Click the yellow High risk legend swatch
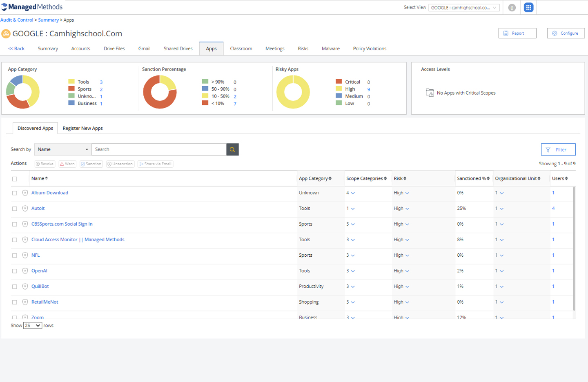588x382 pixels. [x=339, y=89]
